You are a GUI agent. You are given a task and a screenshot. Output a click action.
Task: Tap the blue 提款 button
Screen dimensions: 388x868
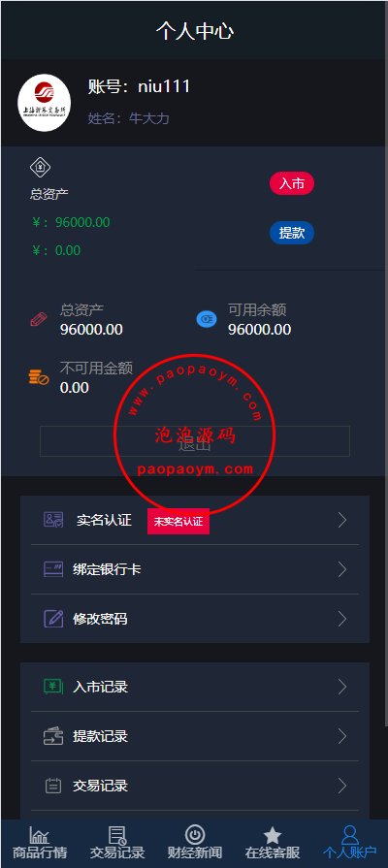point(292,233)
